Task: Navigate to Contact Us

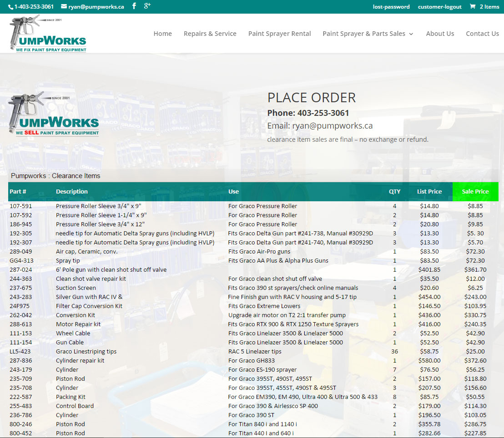Action: pos(482,34)
